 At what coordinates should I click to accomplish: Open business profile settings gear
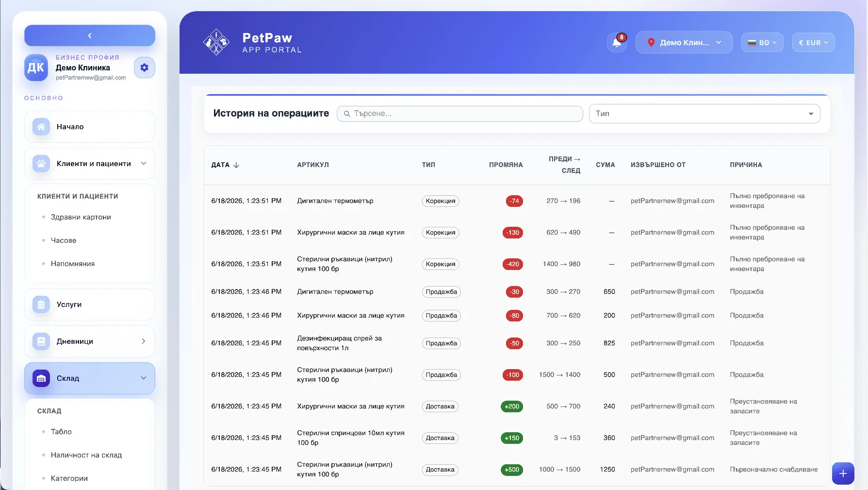point(144,68)
